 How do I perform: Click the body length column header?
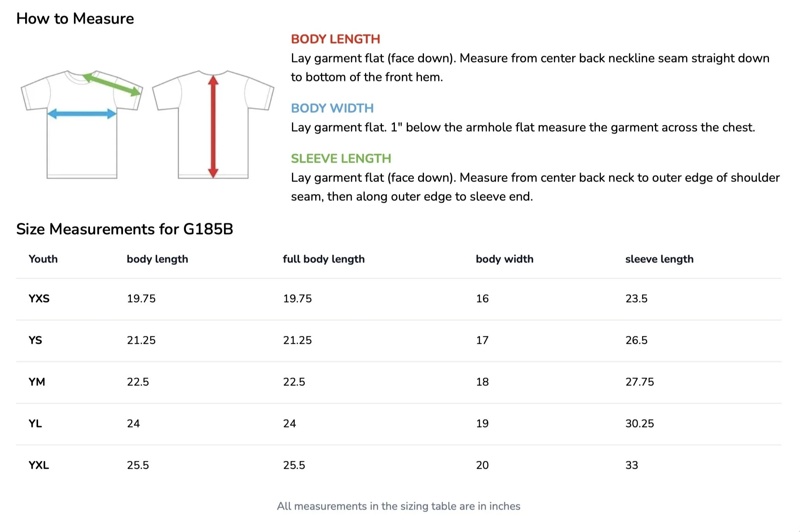[x=157, y=259]
